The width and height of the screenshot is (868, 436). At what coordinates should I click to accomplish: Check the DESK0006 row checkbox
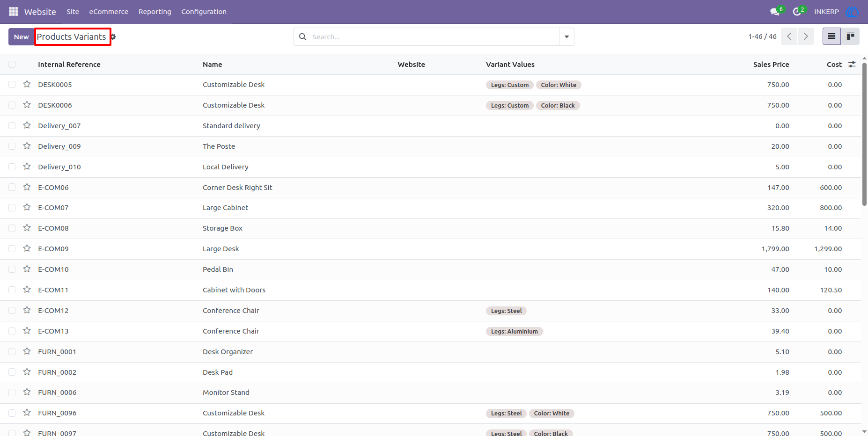click(12, 105)
